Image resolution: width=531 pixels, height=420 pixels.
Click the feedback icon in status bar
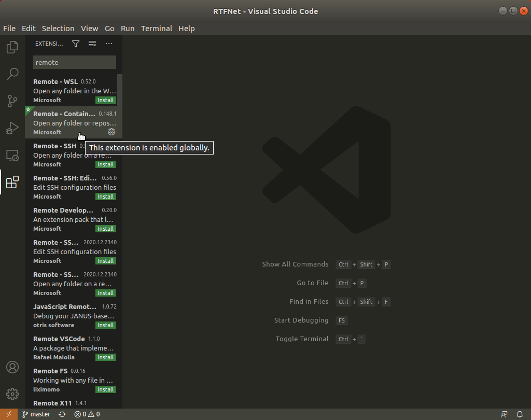coord(504,414)
